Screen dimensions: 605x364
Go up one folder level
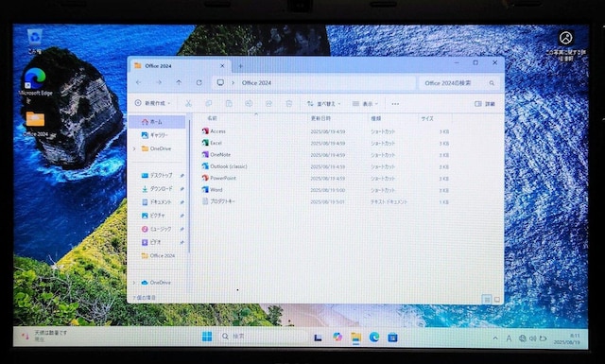click(x=179, y=82)
